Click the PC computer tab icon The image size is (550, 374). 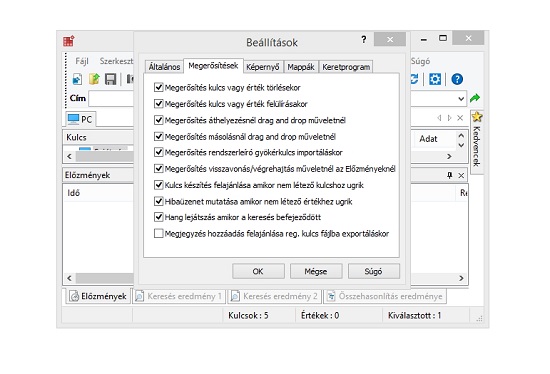pyautogui.click(x=73, y=119)
